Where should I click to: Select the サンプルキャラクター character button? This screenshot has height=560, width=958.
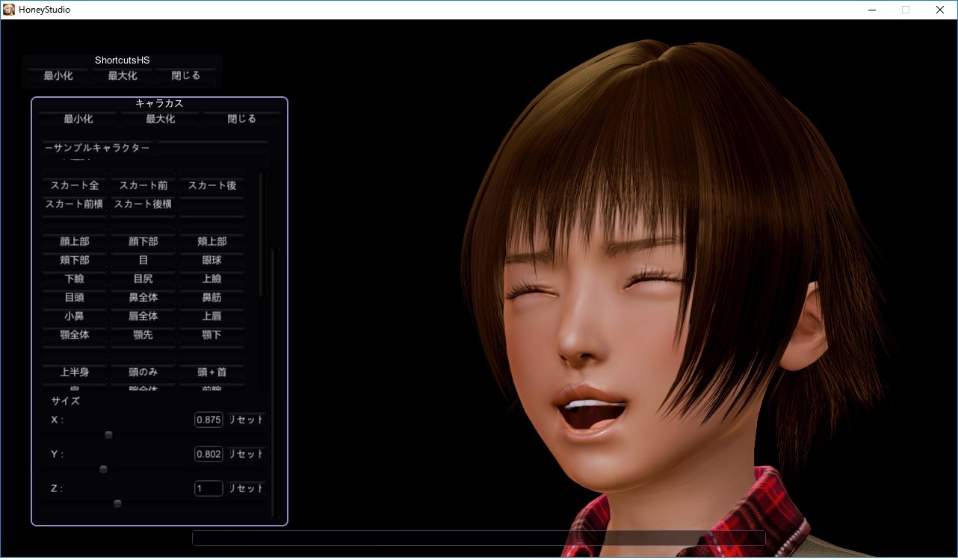98,148
